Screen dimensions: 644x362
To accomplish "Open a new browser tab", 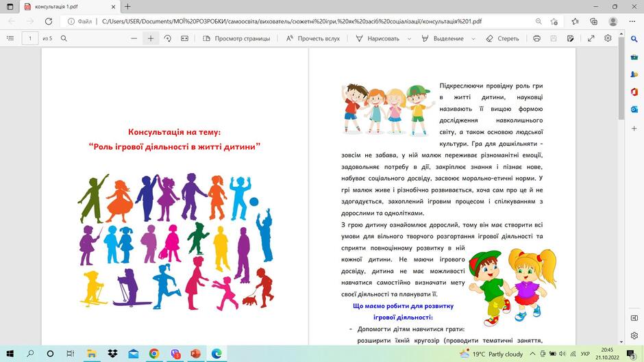I will (127, 7).
